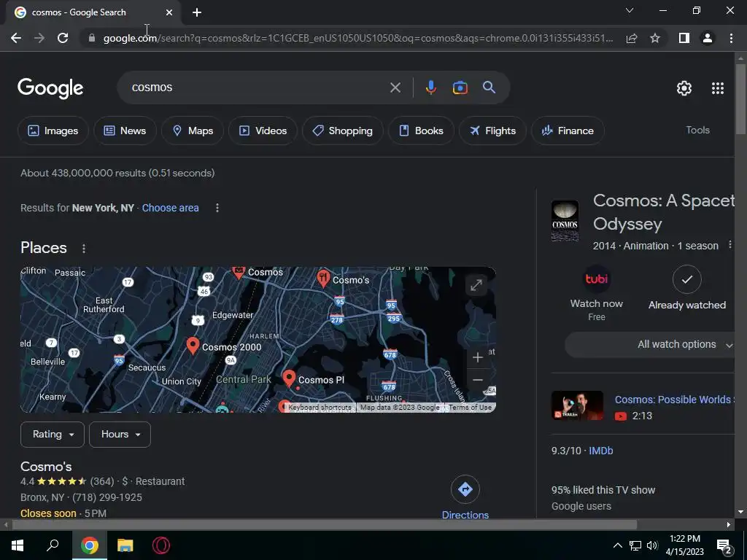Clear the search box text
Viewport: 747px width, 560px height.
point(395,87)
